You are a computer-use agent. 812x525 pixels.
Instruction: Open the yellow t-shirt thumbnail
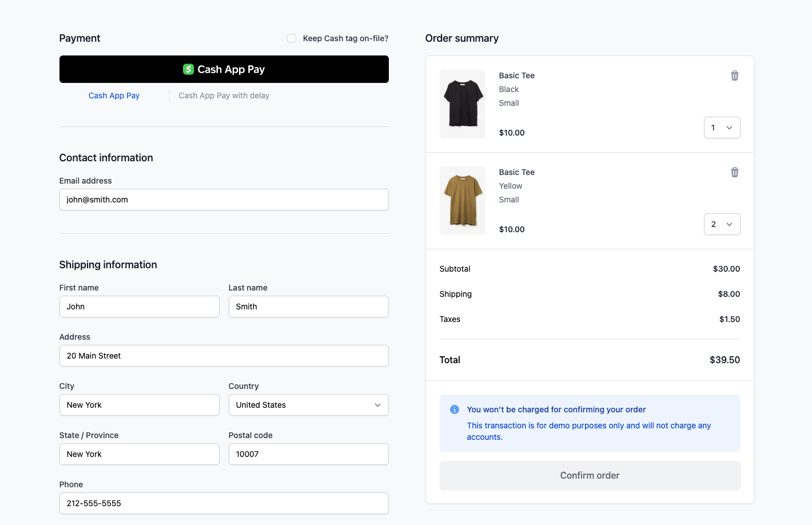pos(462,201)
